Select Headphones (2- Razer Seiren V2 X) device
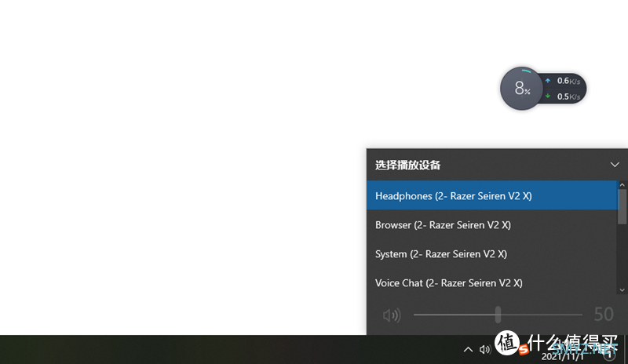The image size is (628, 364). 492,195
